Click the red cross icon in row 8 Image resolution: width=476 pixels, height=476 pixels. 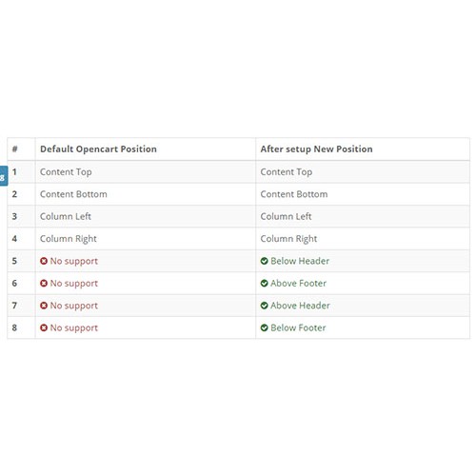[x=44, y=327]
